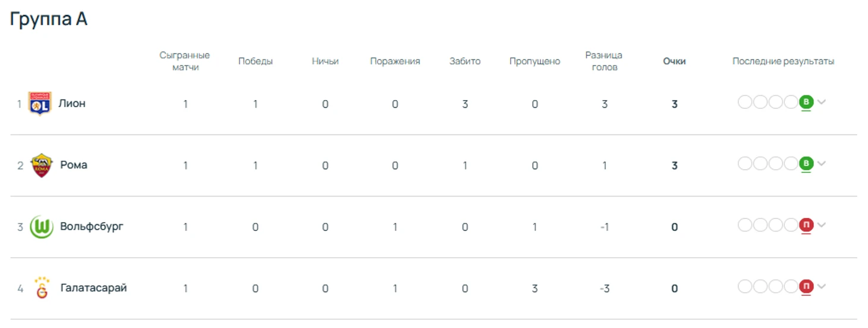Click the Galatasaray club logo
868x328 pixels.
(42, 288)
